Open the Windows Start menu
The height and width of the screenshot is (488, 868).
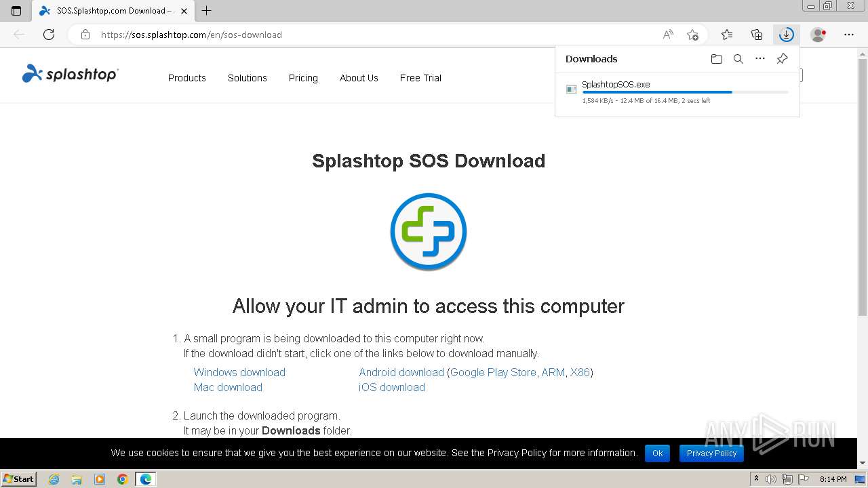19,479
